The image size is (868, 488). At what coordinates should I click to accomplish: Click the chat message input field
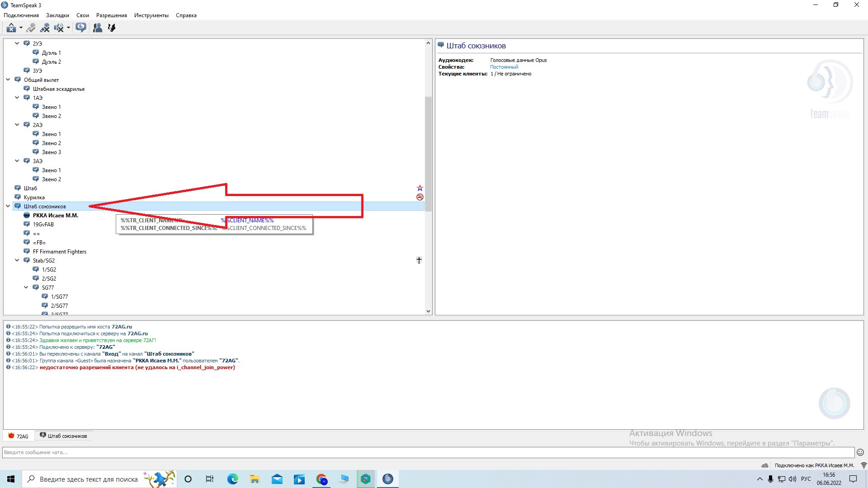click(428, 452)
